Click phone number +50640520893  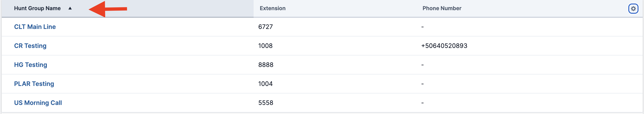coord(444,46)
